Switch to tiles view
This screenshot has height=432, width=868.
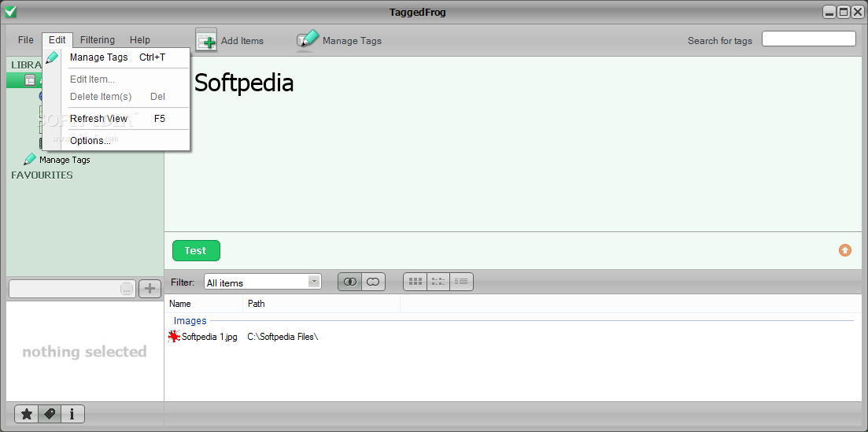438,282
